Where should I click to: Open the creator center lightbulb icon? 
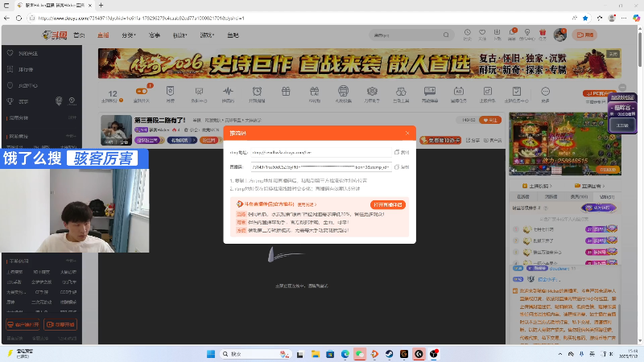pos(527,35)
